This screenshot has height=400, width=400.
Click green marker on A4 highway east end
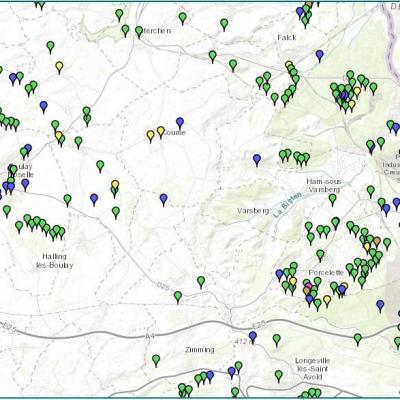pos(358,339)
